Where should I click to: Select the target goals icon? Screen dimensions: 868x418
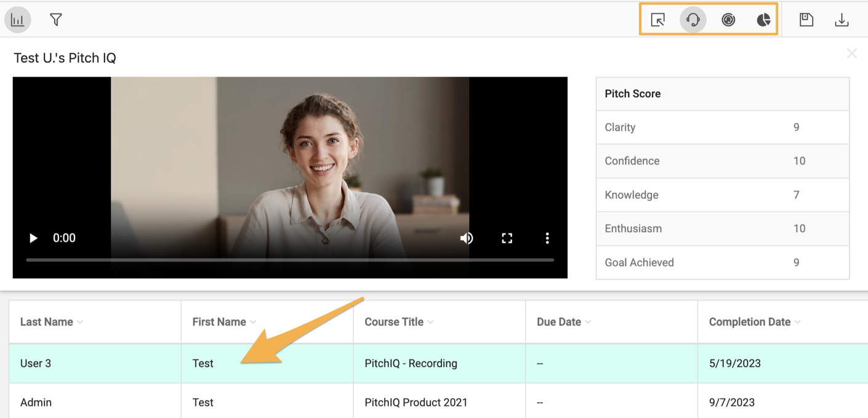point(728,20)
